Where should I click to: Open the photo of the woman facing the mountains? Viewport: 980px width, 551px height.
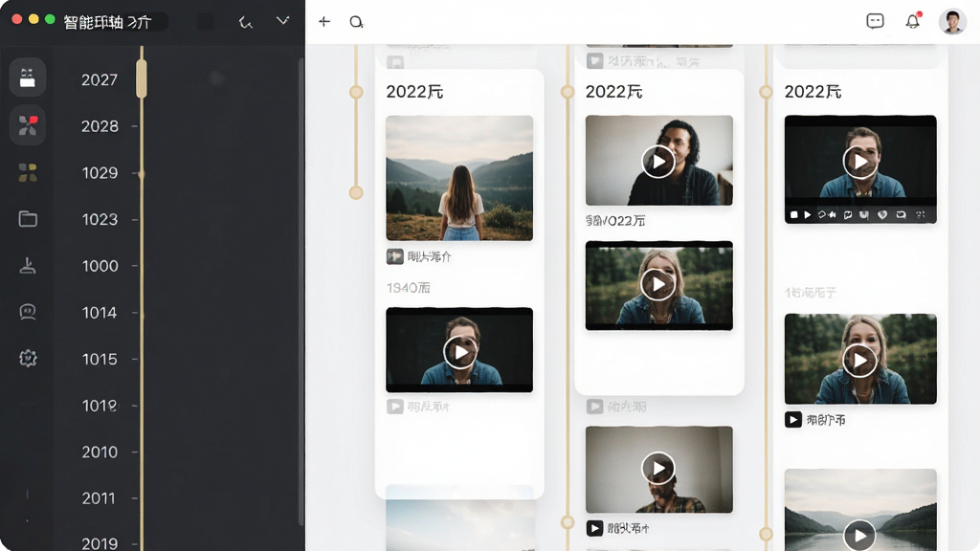pyautogui.click(x=459, y=178)
